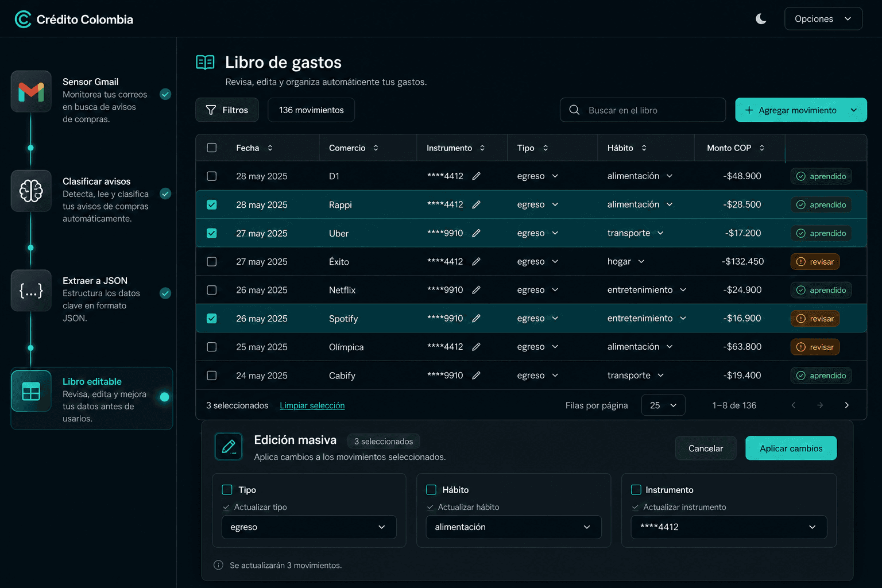Edit instrument pencil in the Netflix row
The image size is (882, 588).
[x=476, y=290]
